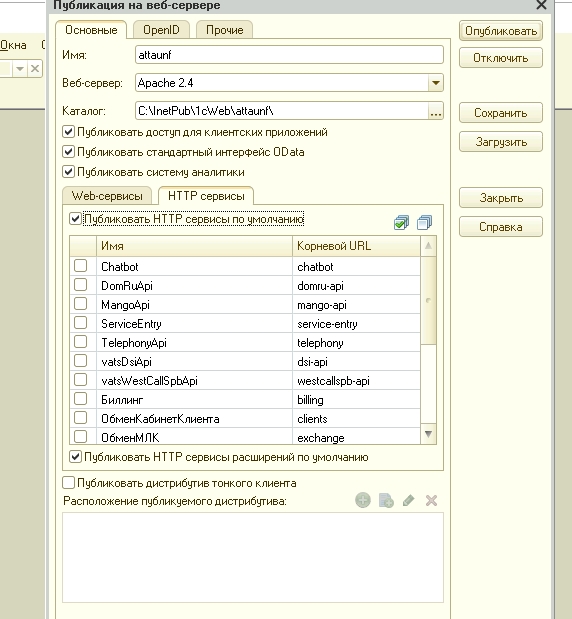Close the publication dialog window
Screen dimensions: 572x619
pyautogui.click(x=541, y=5)
